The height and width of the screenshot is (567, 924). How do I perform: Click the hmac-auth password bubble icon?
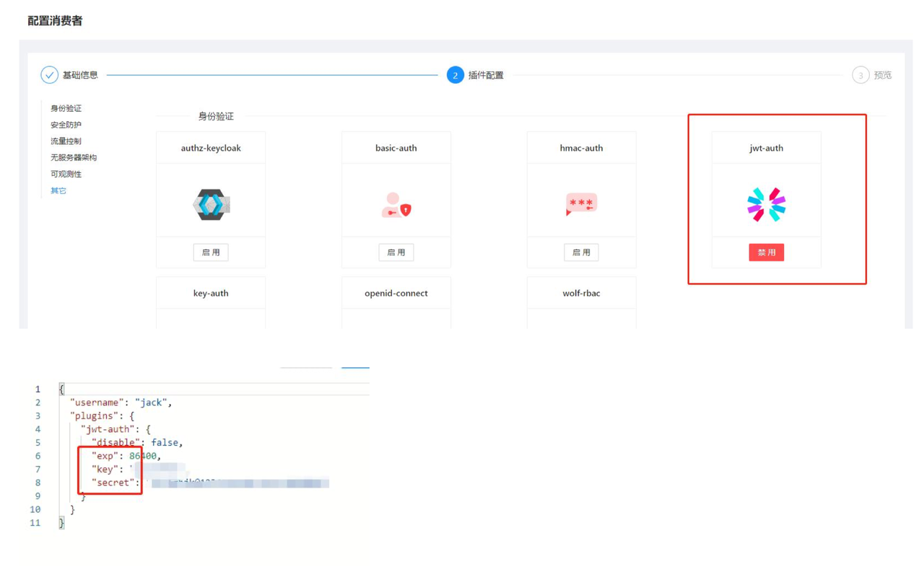coord(581,205)
